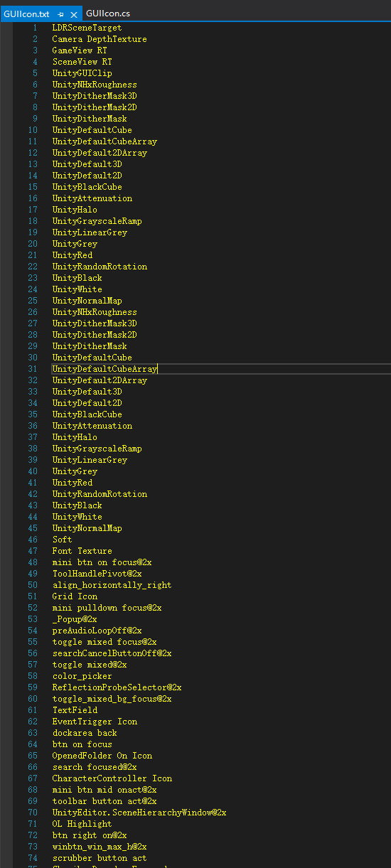Screen dimensions: 391x868
Task: Click the toggle_mixed_bg_focus@2x line
Action: (112, 699)
